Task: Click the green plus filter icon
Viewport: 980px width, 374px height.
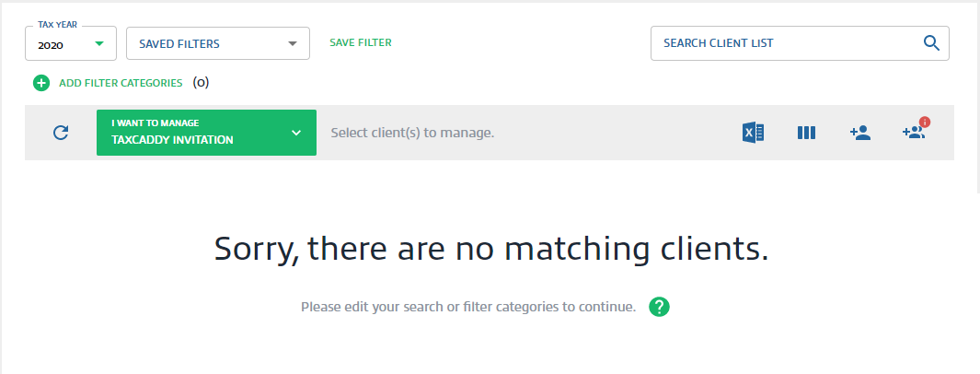Action: pos(41,83)
